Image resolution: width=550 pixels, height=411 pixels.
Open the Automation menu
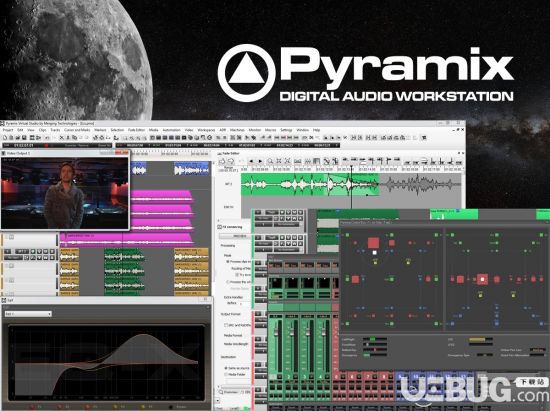click(171, 130)
